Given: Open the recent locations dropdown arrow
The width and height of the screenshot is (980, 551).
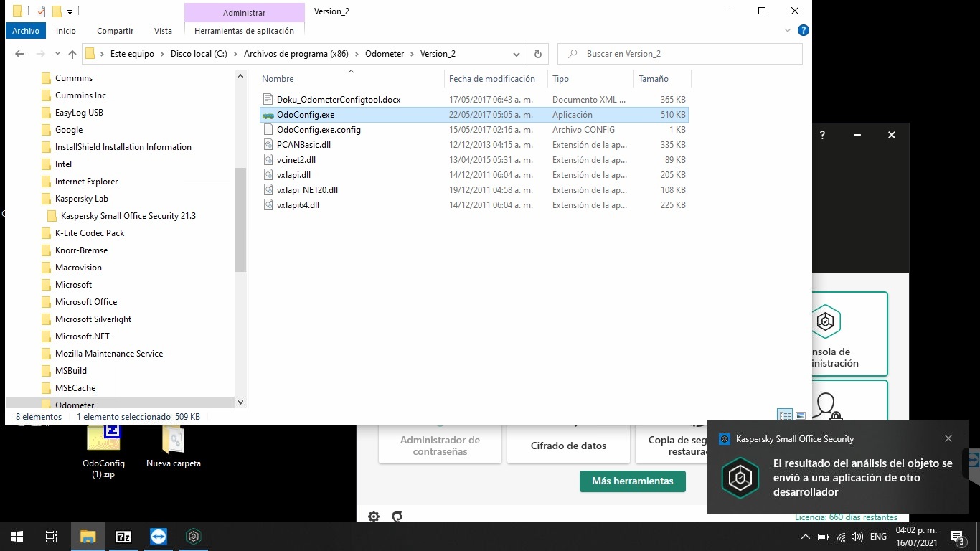Looking at the screenshot, I should click(57, 54).
